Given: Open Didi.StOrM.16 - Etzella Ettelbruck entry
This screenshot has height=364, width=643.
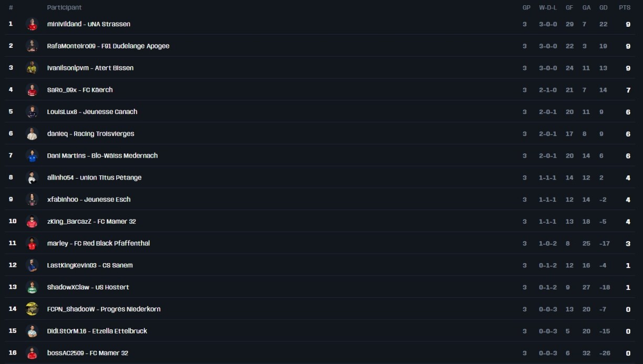Looking at the screenshot, I should coord(97,331).
